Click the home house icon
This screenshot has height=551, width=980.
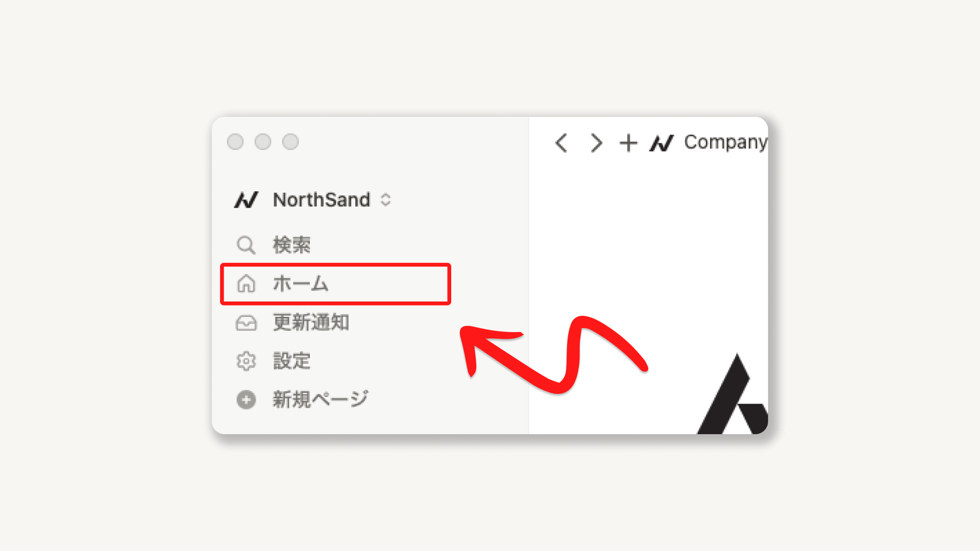[246, 284]
